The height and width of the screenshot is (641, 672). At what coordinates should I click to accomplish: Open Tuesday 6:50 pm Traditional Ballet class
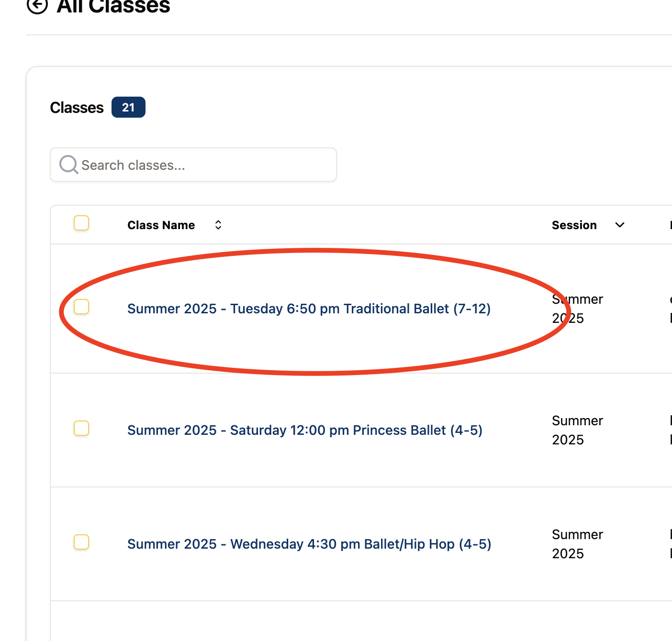(309, 309)
